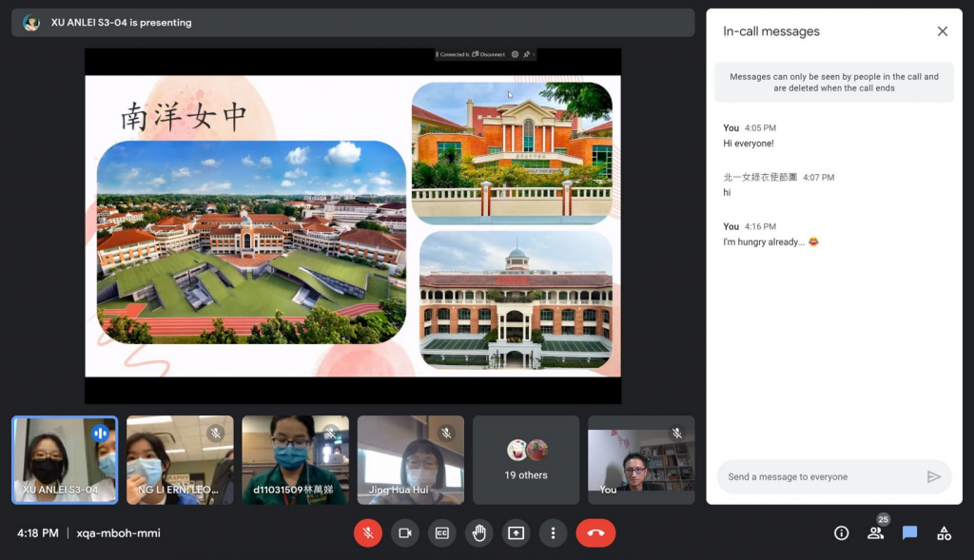Click the muted mic icon on NG LI ERN tile
Image resolution: width=974 pixels, height=560 pixels.
216,433
